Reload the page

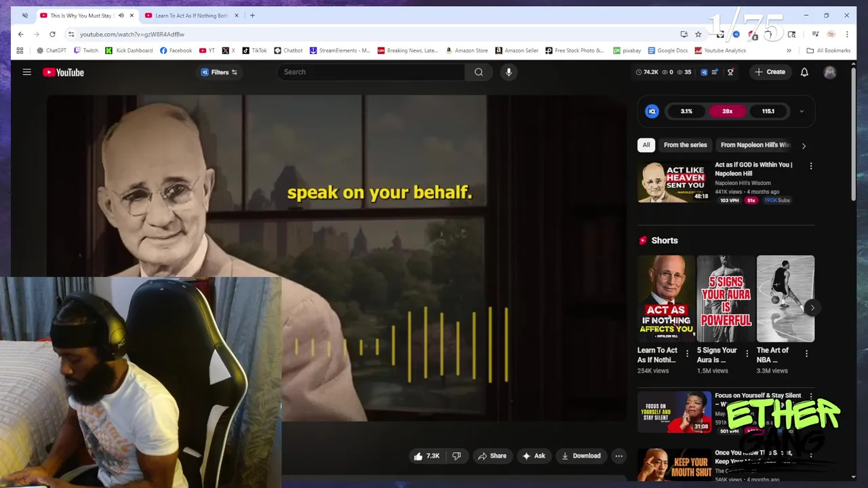[x=52, y=34]
